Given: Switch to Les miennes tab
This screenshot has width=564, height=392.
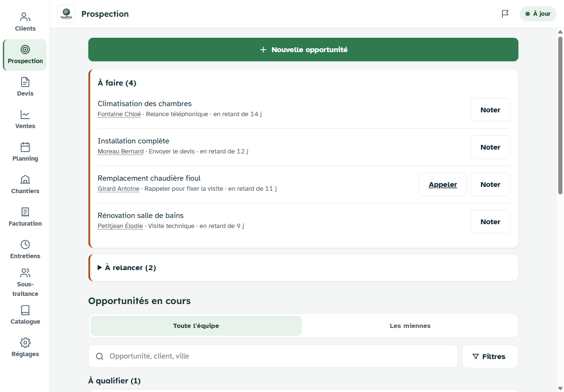Looking at the screenshot, I should (410, 326).
